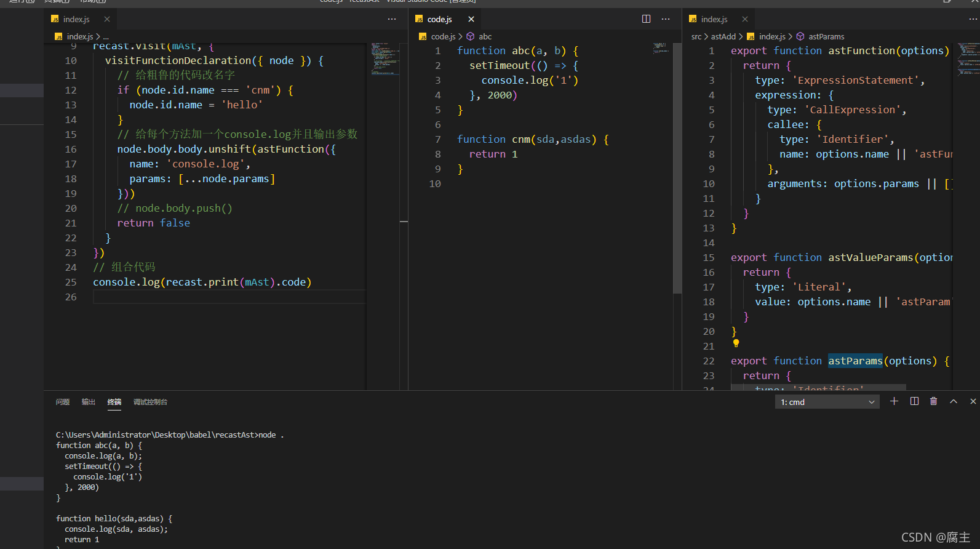The image size is (980, 549).
Task: Kill terminal with the trash icon
Action: coord(934,401)
